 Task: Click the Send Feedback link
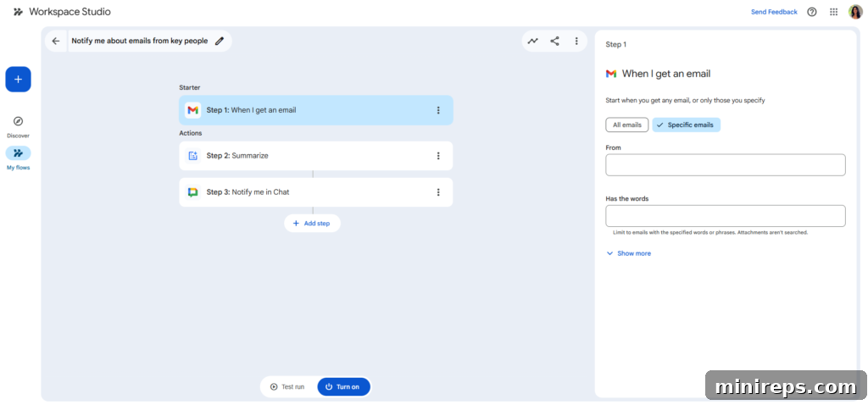pyautogui.click(x=774, y=12)
